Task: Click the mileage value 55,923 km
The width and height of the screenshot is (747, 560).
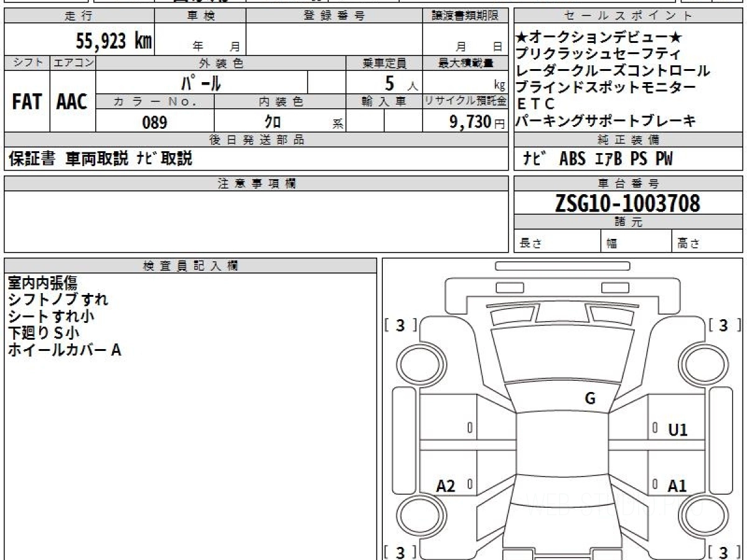Action: click(x=113, y=41)
